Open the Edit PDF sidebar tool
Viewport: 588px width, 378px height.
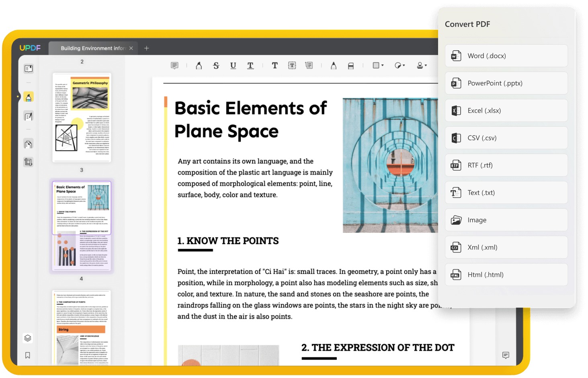tap(29, 117)
